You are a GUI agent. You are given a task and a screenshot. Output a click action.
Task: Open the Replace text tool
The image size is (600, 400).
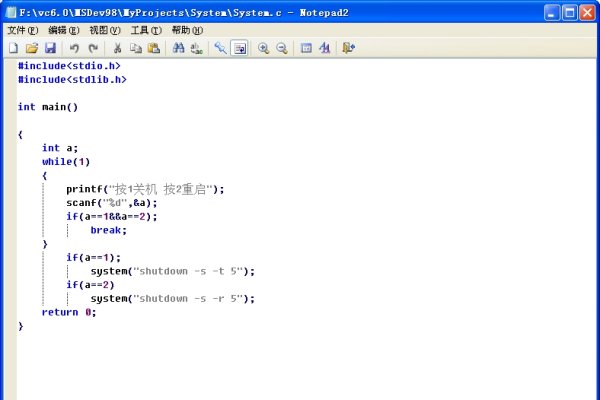pyautogui.click(x=197, y=48)
